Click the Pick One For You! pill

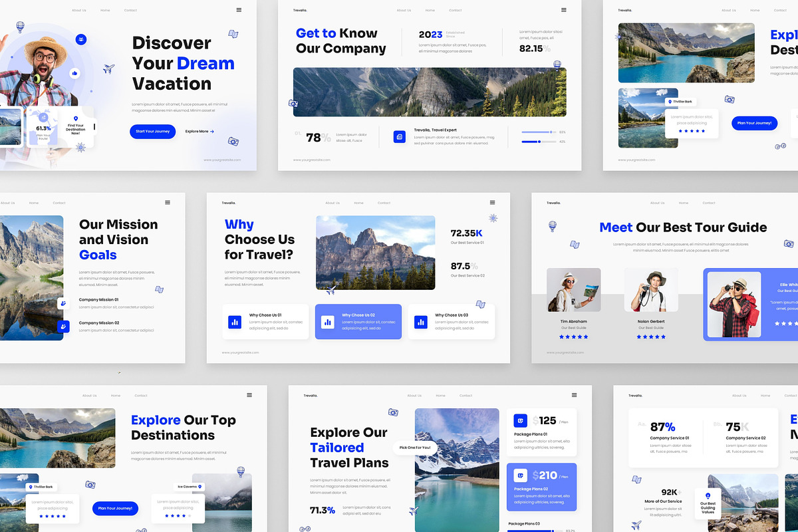tap(415, 448)
